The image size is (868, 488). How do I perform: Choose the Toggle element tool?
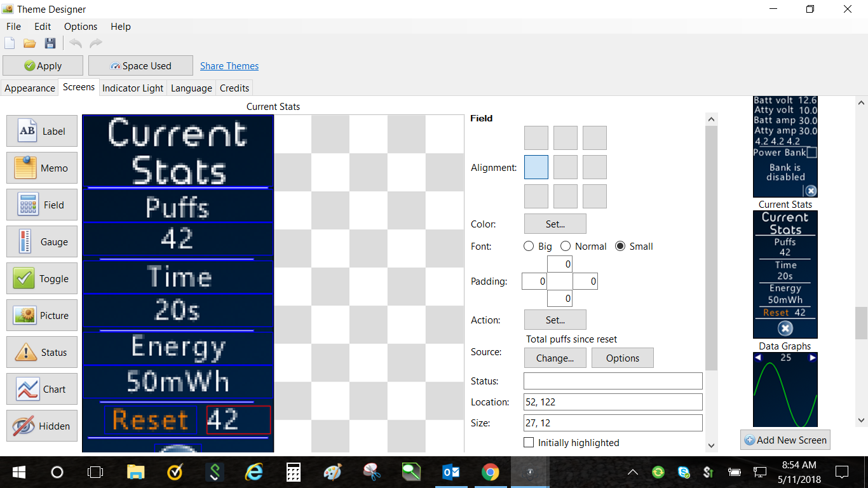42,279
